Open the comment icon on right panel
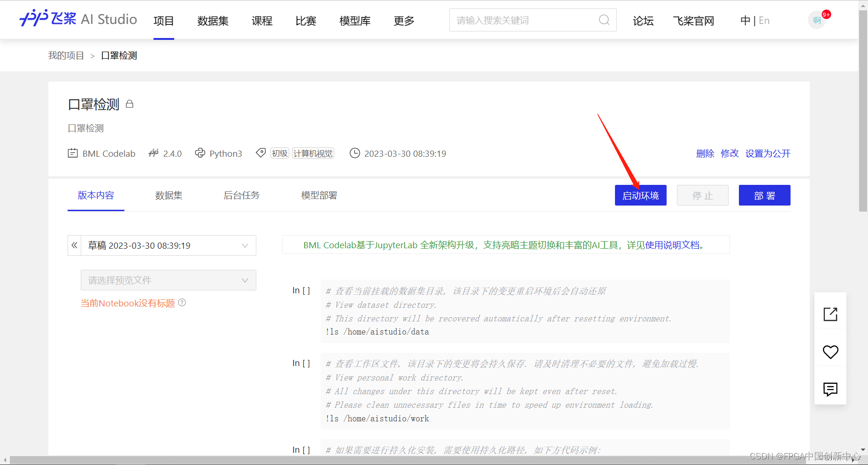The image size is (868, 465). (x=830, y=389)
